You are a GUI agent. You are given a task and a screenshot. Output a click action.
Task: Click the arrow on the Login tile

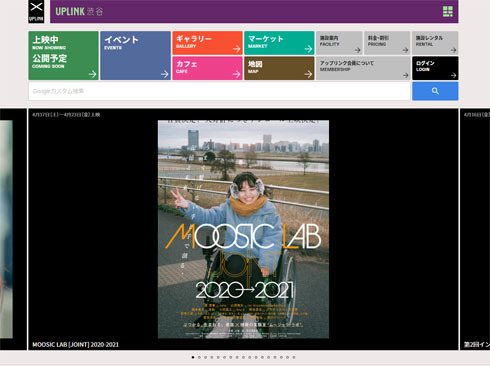click(x=453, y=75)
